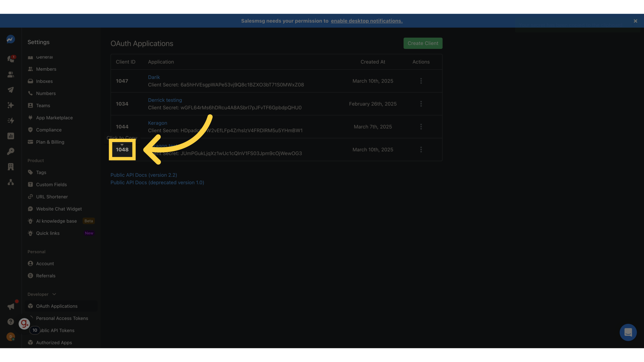644x362 pixels.
Task: Open URL Shortener settings
Action: pyautogui.click(x=52, y=197)
